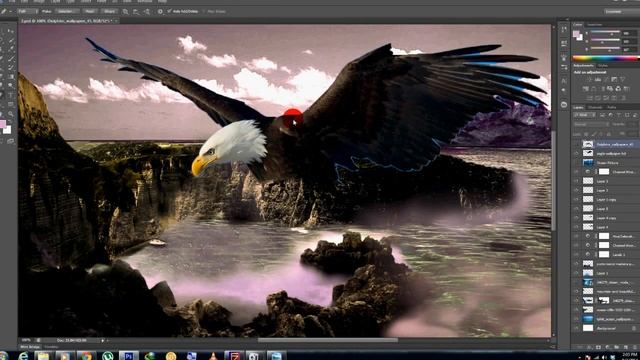Click the toolbox foreground color swatch

[x=3, y=124]
